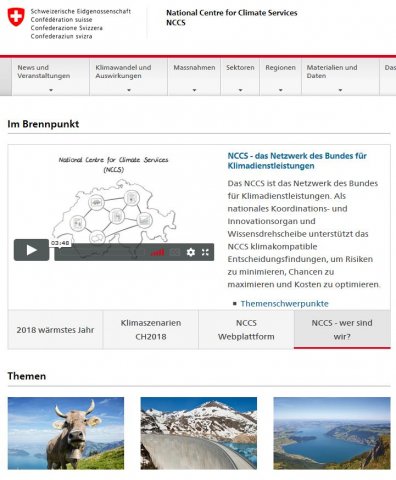This screenshot has height=480, width=396.
Task: Click the Im Brennpunkt heading
Action: click(43, 124)
